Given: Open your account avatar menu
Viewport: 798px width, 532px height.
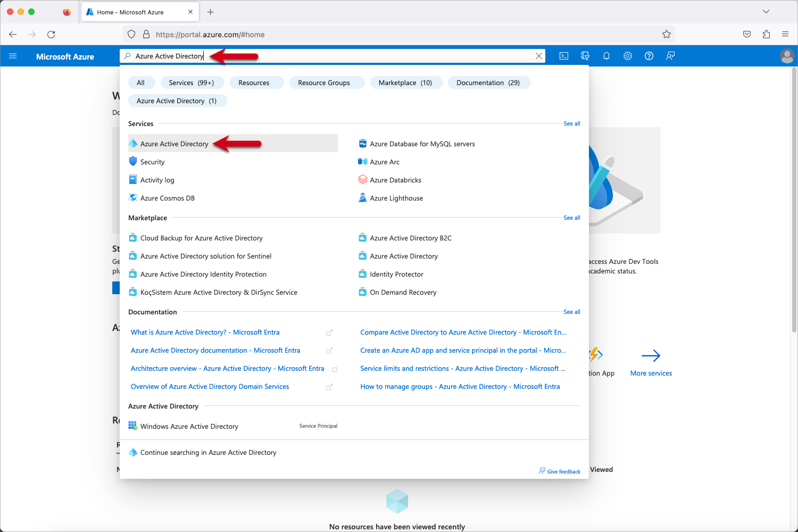Looking at the screenshot, I should tap(787, 56).
